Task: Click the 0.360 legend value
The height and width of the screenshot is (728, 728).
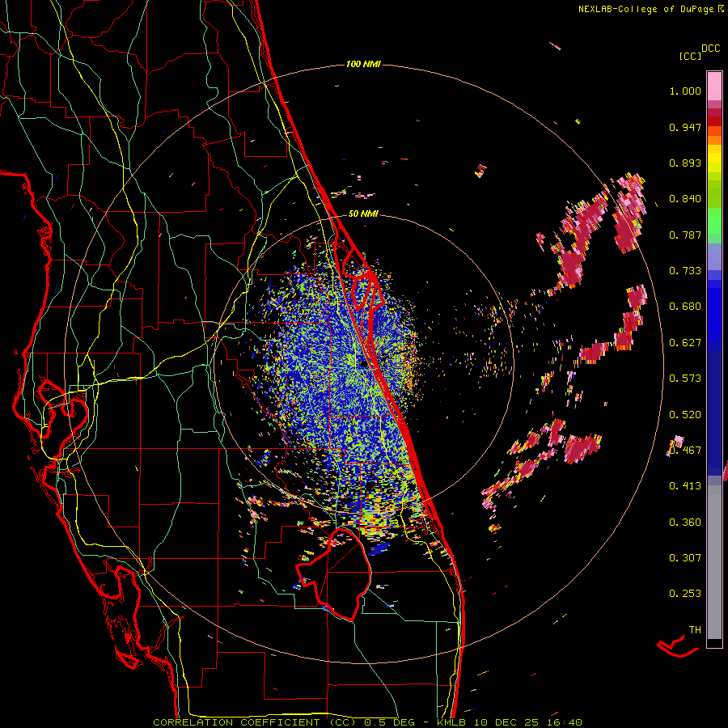Action: pyautogui.click(x=685, y=523)
